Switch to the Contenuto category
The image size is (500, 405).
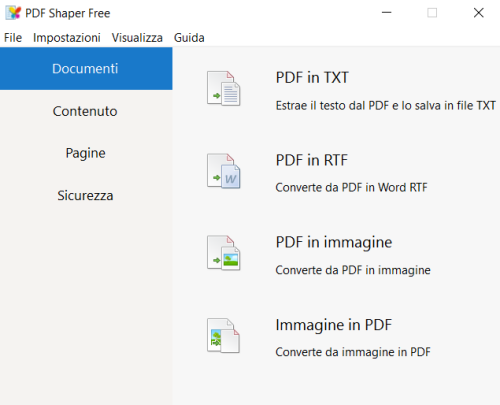[86, 111]
